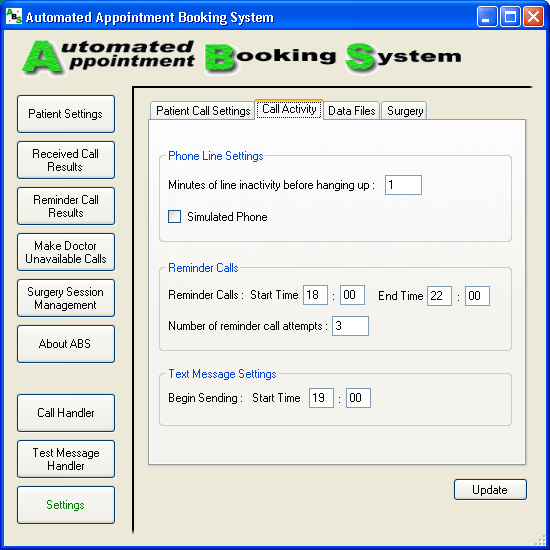Select the number of reminder call attempts field

click(350, 326)
